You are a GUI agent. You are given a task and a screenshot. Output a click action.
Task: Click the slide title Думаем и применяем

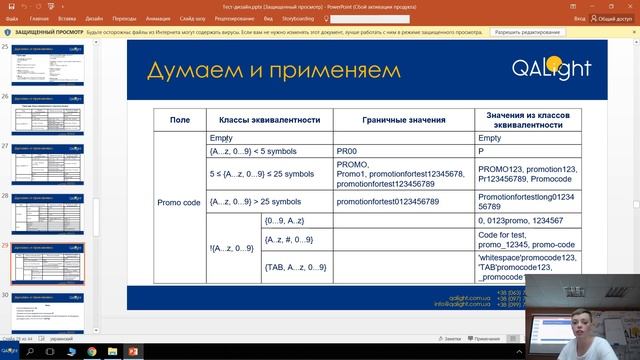click(273, 70)
